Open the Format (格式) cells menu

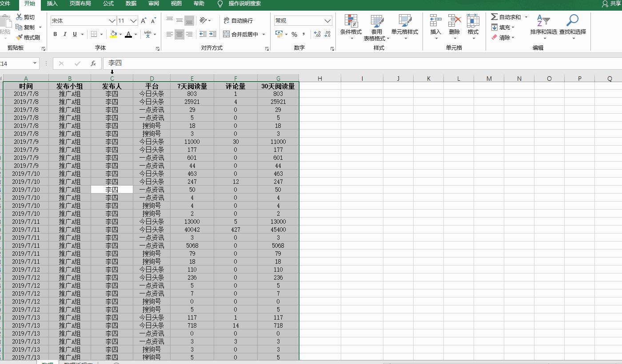tap(473, 27)
